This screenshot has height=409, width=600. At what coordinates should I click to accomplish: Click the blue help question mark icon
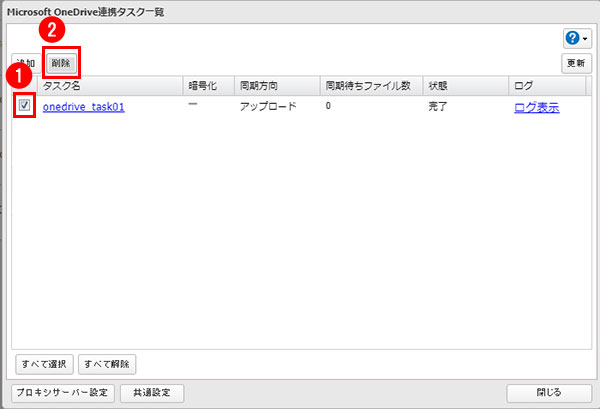pos(571,37)
